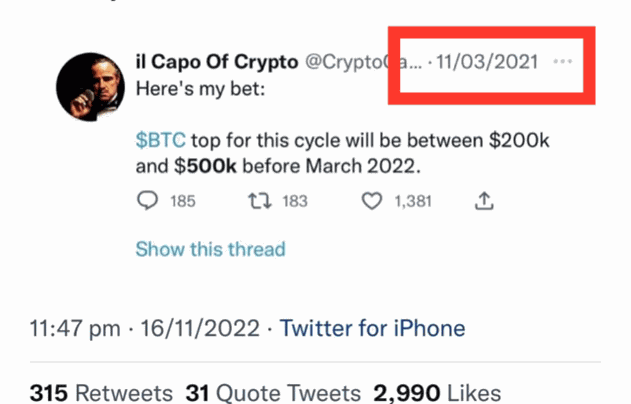Screen dimensions: 631x404
Task: Click the 183 retweet count
Action: coord(294,201)
